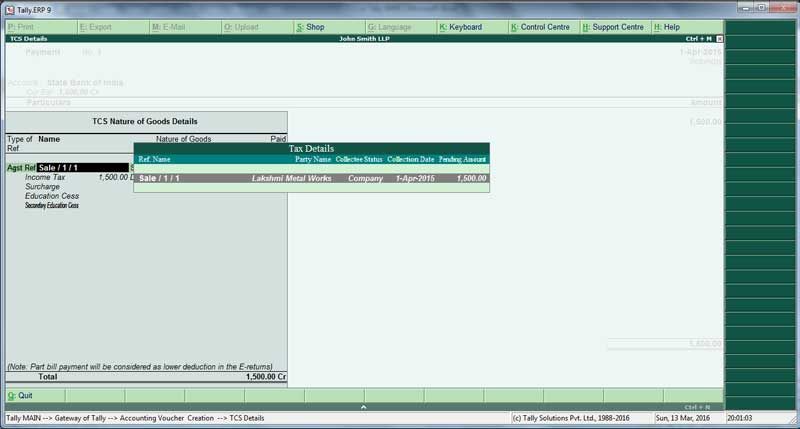This screenshot has width=800, height=429.
Task: Expand the bottom calculator panel arrow
Action: click(363, 407)
